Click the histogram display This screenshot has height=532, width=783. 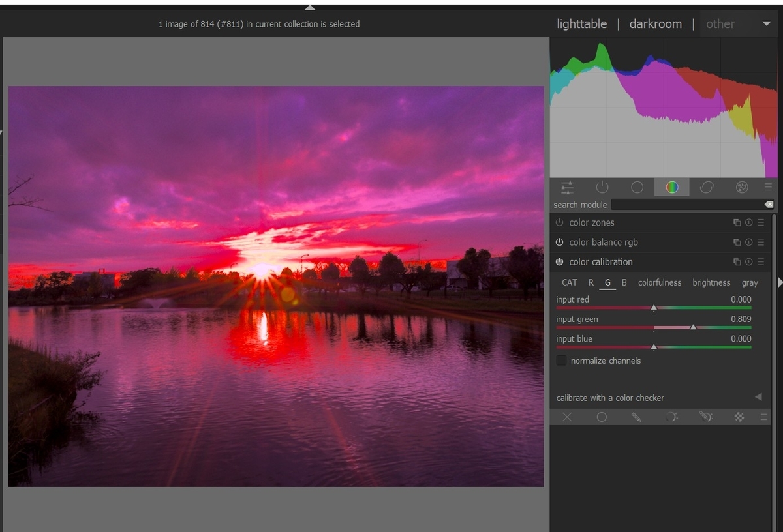click(664, 108)
